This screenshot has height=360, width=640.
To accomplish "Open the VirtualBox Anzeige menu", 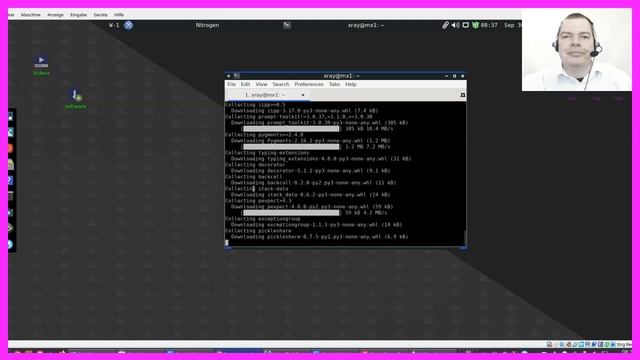I will (55, 15).
